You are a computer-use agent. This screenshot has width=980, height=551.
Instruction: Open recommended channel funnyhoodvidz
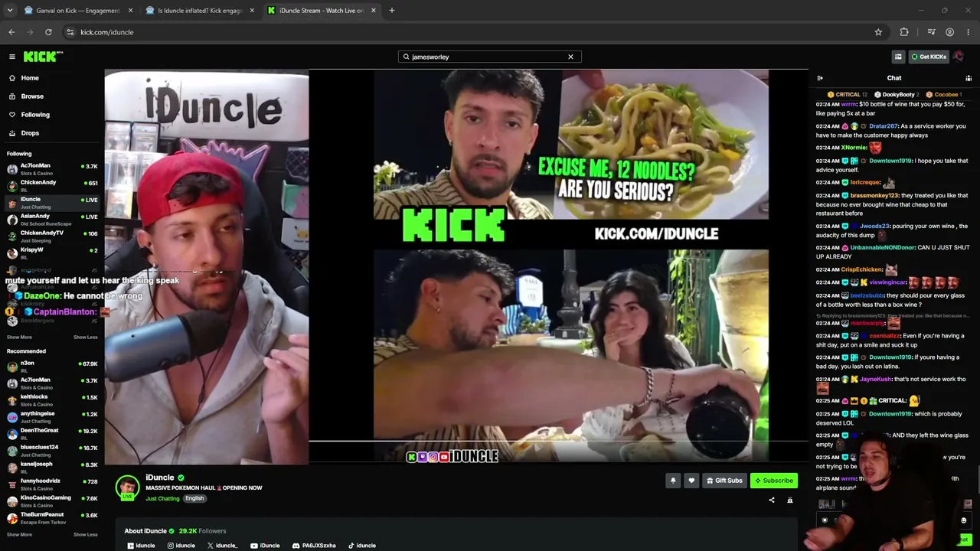pyautogui.click(x=52, y=484)
